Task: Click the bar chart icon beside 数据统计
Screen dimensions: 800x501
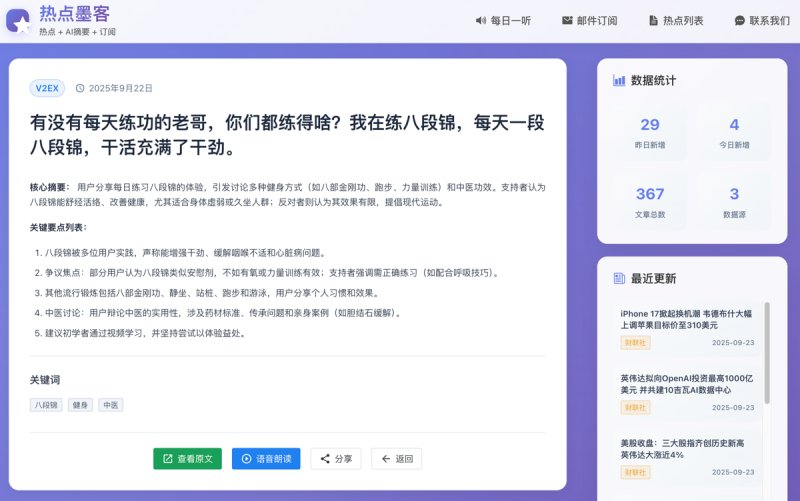Action: click(619, 80)
